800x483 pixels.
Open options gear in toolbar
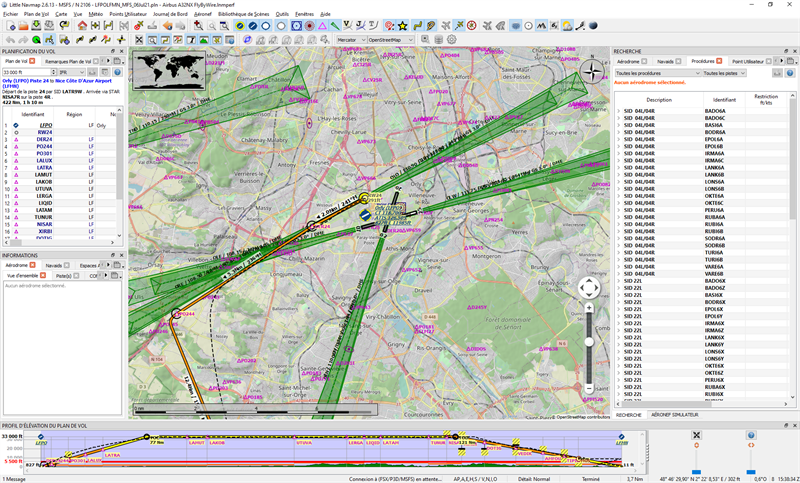(452, 39)
